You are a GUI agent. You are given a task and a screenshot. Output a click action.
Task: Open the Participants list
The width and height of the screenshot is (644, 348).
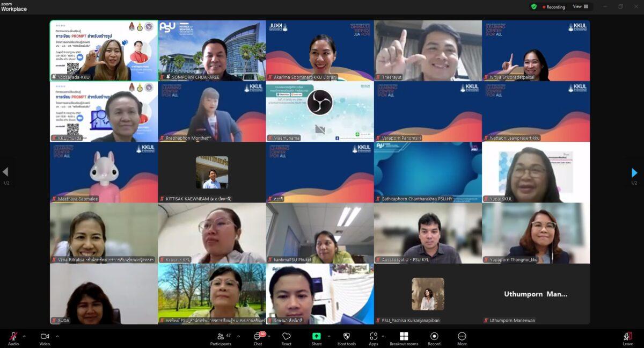coord(221,338)
